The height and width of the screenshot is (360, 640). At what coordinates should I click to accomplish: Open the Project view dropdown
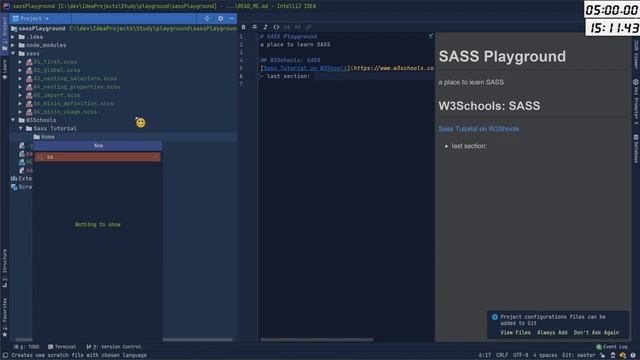pos(31,18)
